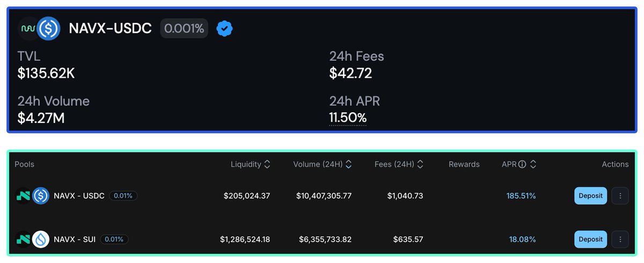Click the green NAVX logo in the NAVX - USDC pool row
The width and height of the screenshot is (644, 263).
[x=24, y=196]
